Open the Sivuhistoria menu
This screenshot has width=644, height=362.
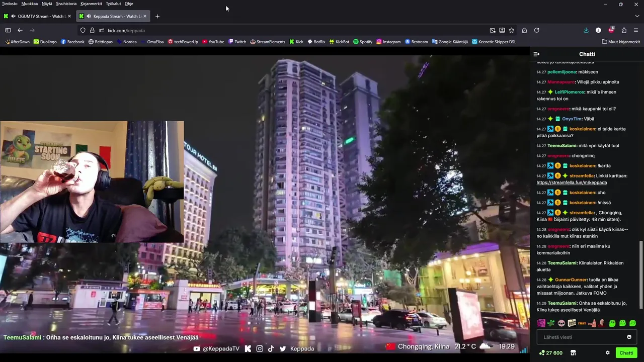point(66,4)
